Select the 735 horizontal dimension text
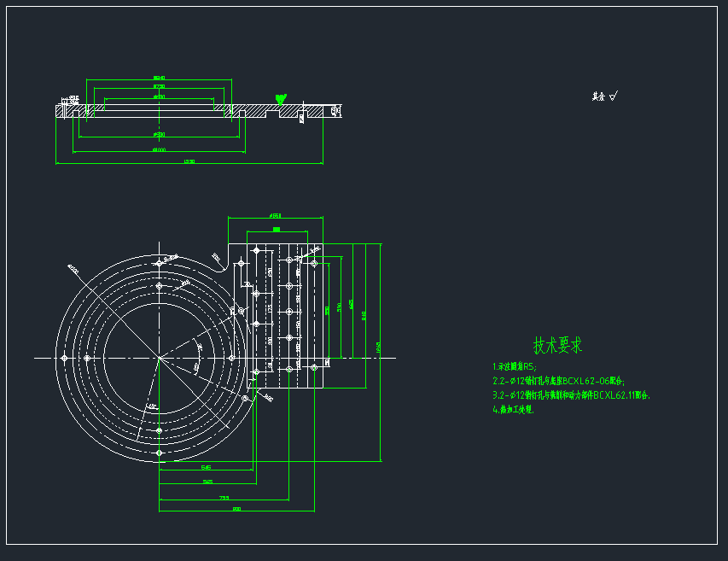Screen dimensions: 728x561 224,498
